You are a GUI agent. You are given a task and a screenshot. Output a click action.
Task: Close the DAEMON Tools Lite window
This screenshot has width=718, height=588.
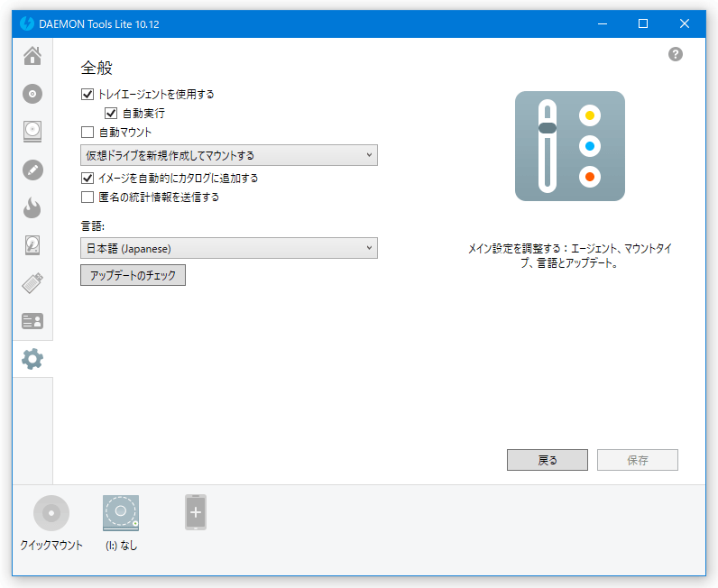(684, 23)
